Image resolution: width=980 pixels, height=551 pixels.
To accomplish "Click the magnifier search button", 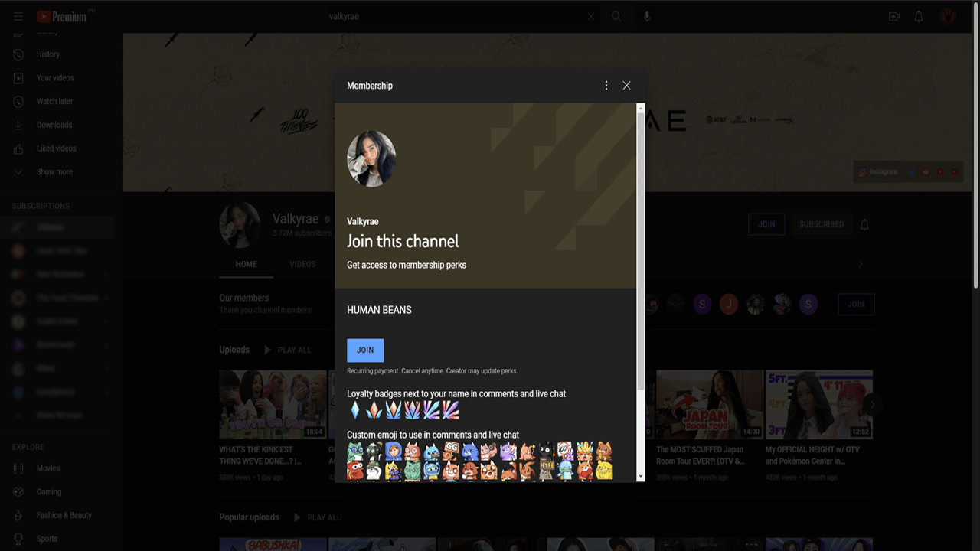I will 616,16.
